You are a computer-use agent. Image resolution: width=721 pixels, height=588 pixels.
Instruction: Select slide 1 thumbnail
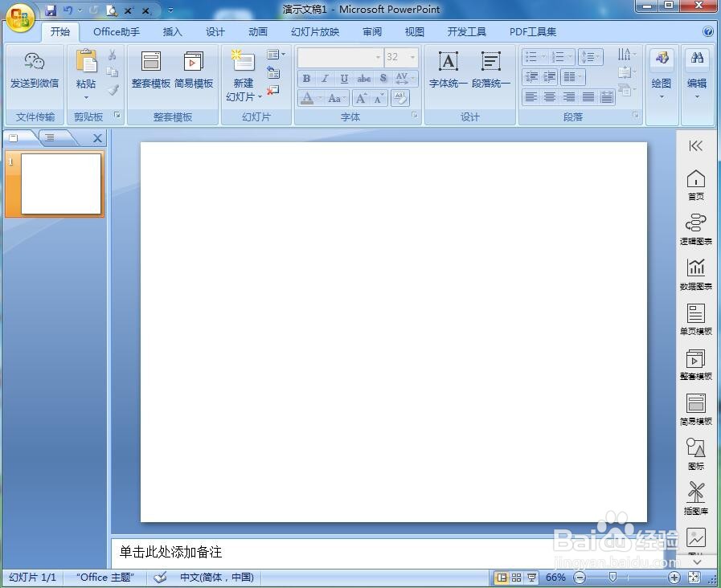tap(61, 184)
